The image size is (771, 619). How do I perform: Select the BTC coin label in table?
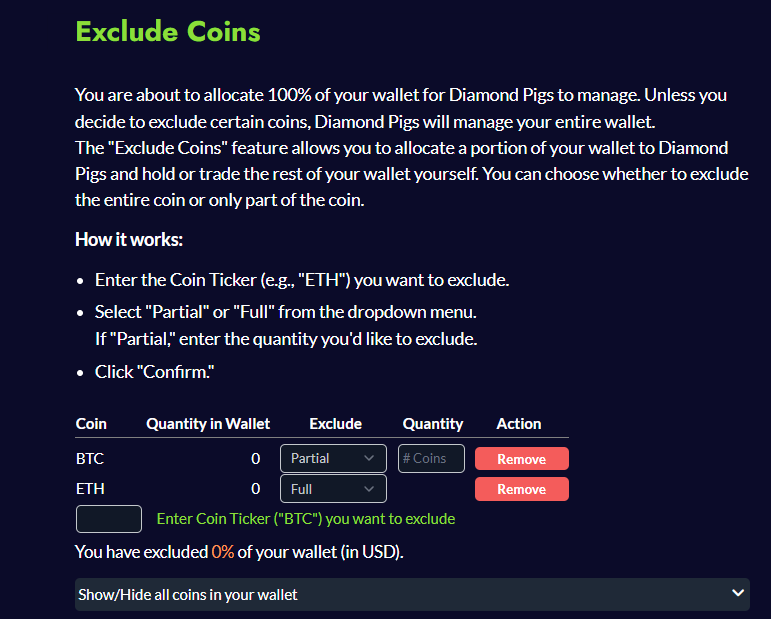90,459
